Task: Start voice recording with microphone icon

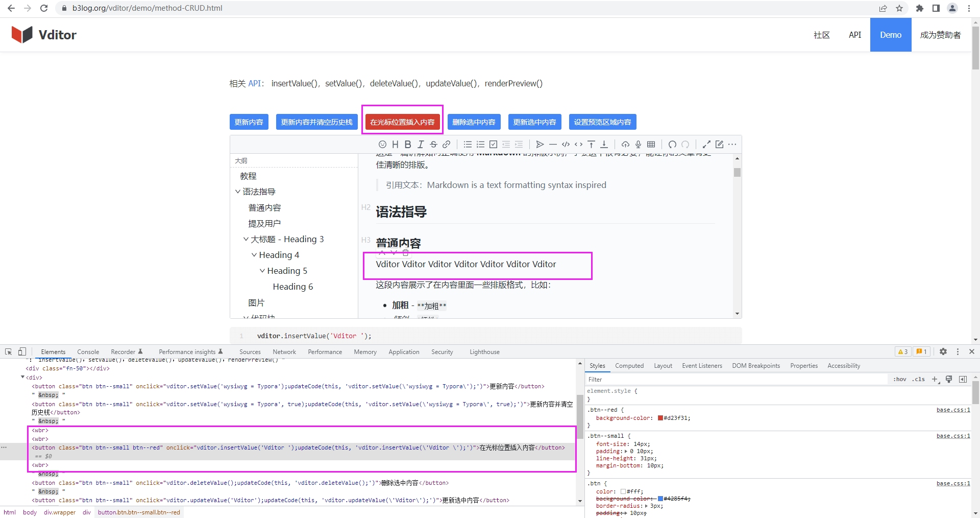Action: click(x=638, y=145)
